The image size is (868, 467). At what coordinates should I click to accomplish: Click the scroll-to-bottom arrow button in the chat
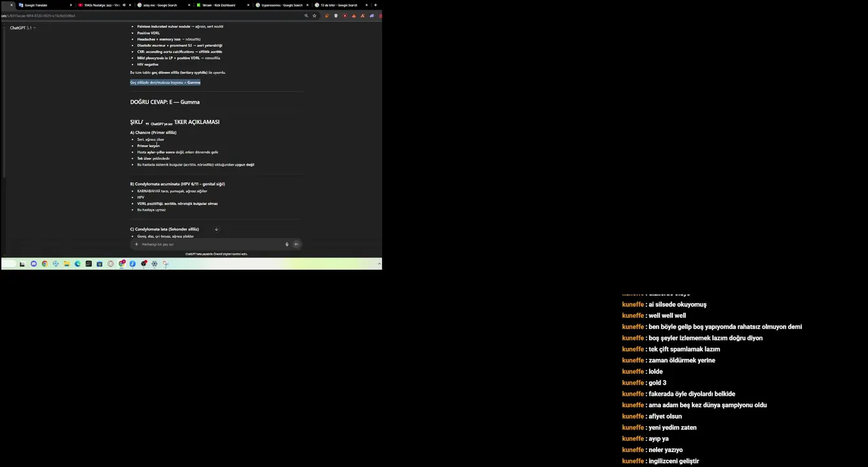click(x=217, y=229)
